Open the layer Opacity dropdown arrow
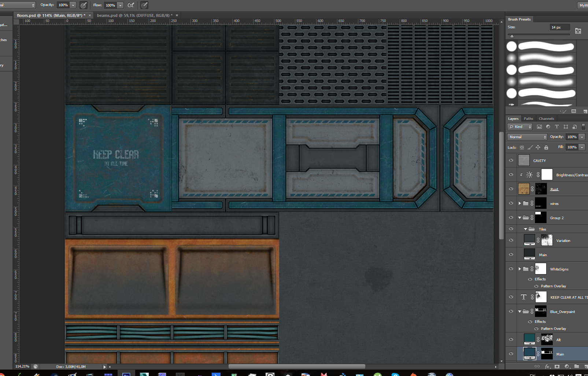The width and height of the screenshot is (588, 376). coord(582,137)
